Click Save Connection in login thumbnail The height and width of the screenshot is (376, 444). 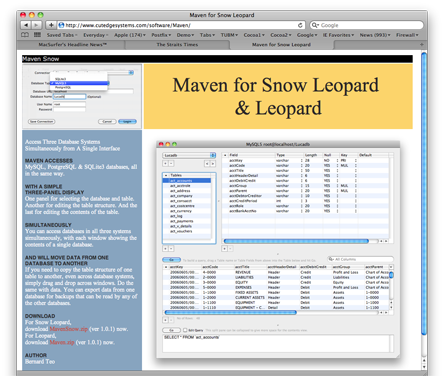(42, 121)
